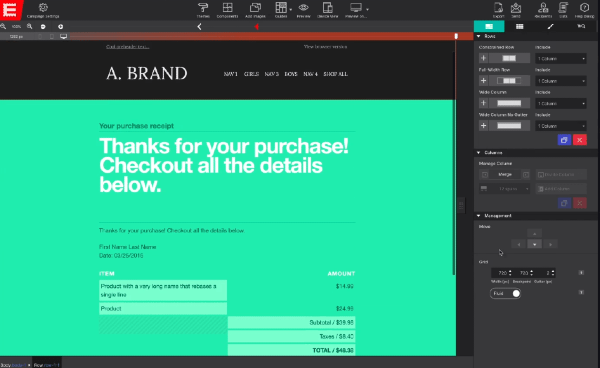The height and width of the screenshot is (368, 600).
Task: Click the zoom in magnifier icon
Action: (x=29, y=26)
